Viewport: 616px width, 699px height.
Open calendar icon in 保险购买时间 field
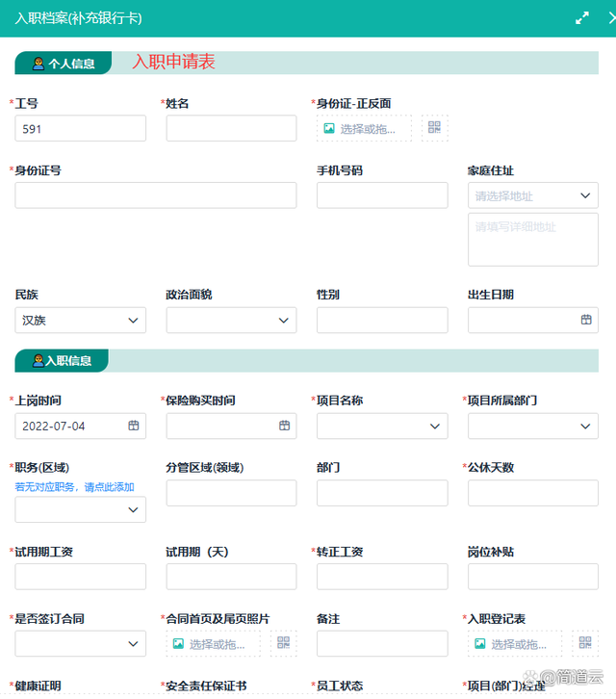point(285,426)
